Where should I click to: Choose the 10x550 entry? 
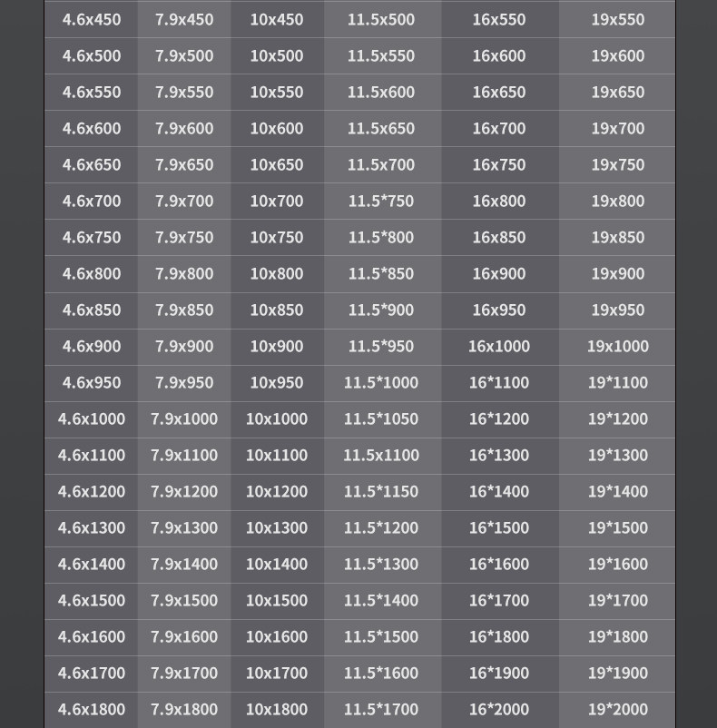pos(277,92)
